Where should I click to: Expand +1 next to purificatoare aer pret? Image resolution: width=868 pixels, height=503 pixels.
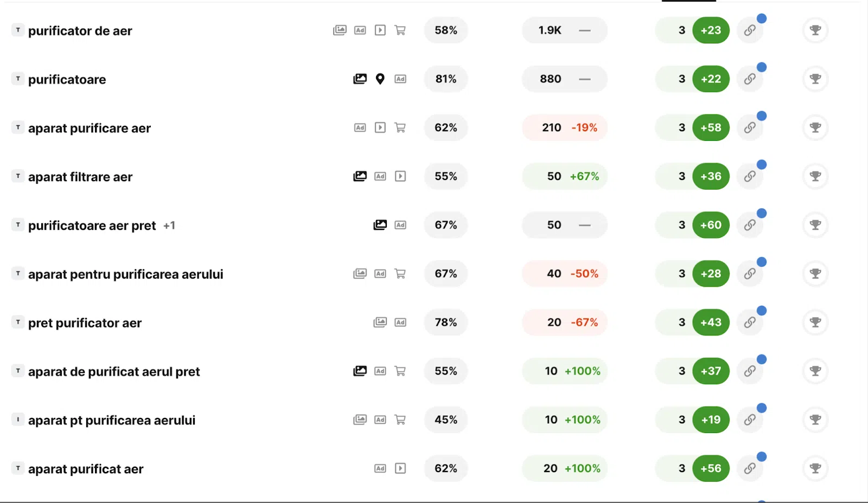click(x=169, y=225)
